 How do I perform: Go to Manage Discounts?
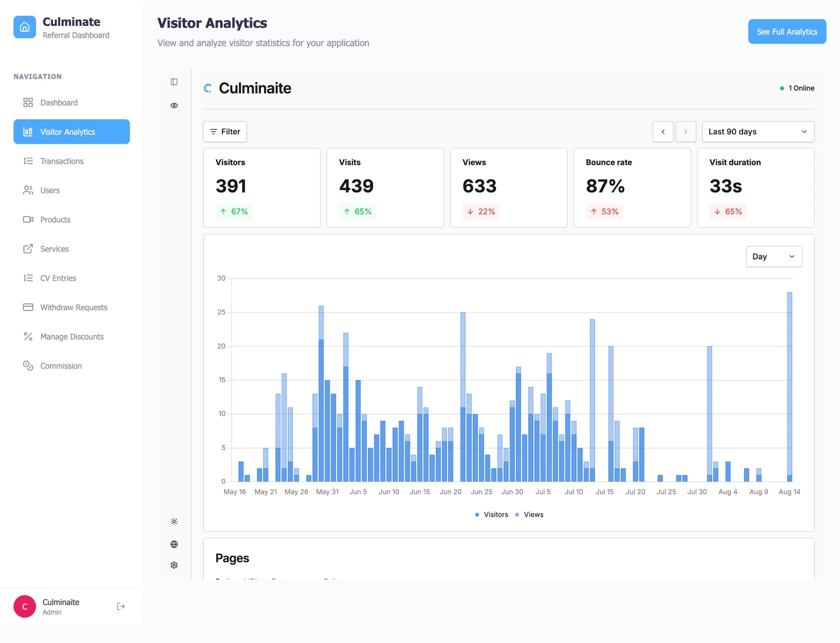pos(71,337)
